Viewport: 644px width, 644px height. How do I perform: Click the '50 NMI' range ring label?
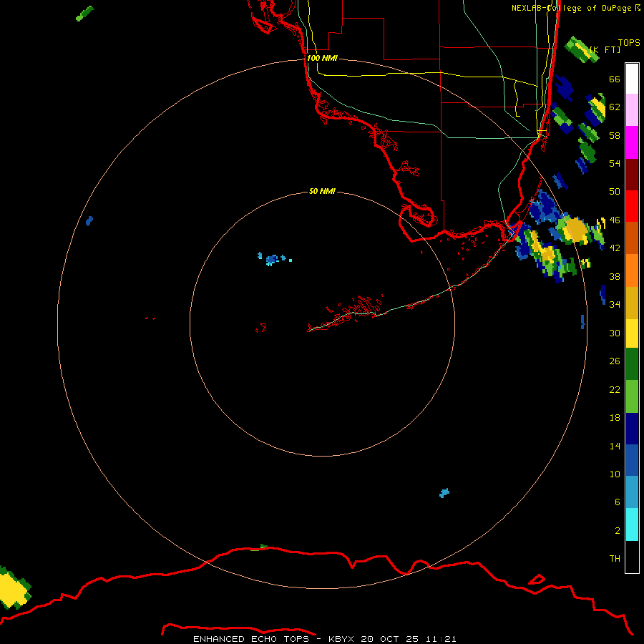point(322,191)
